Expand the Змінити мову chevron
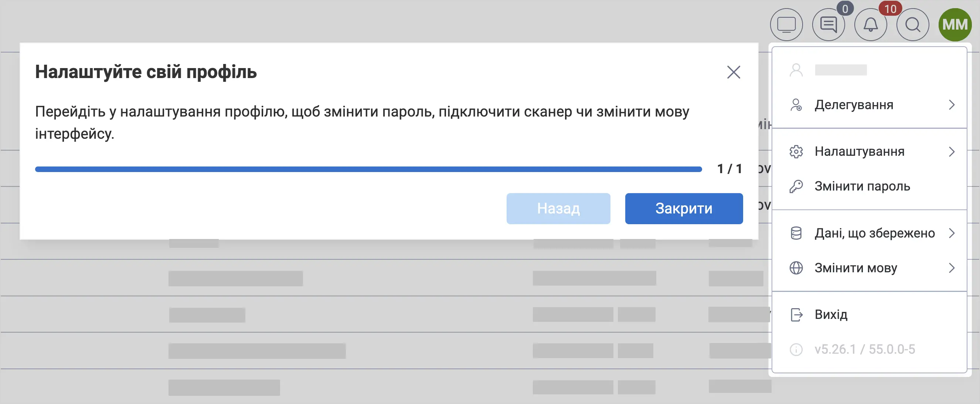Viewport: 980px width, 404px height. [952, 268]
